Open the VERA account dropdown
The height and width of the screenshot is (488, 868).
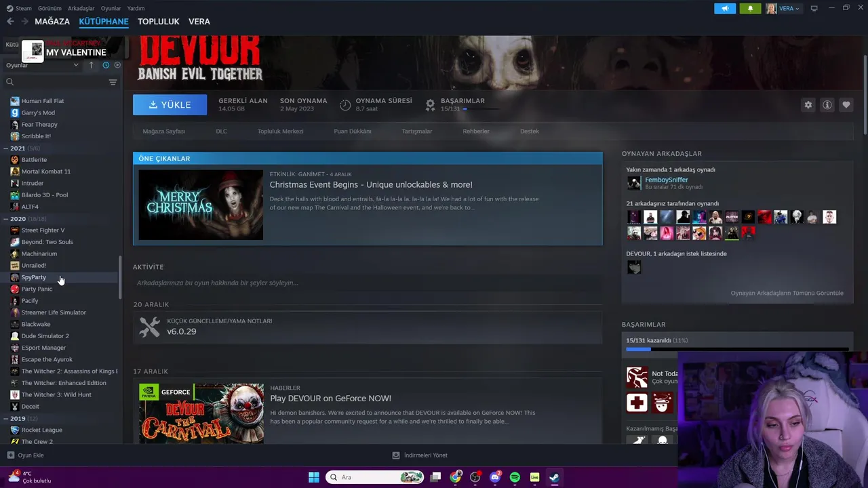pos(783,8)
